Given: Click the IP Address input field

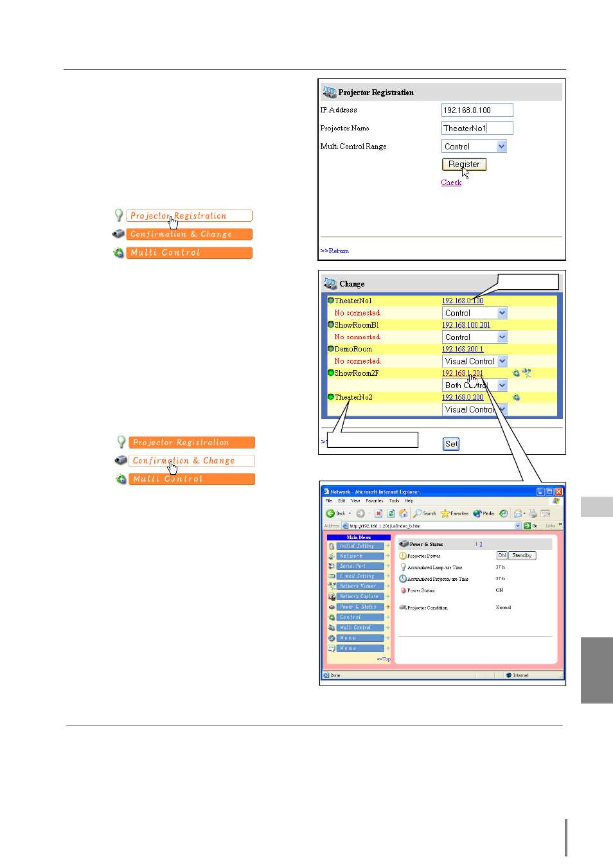Looking at the screenshot, I should click(x=477, y=111).
